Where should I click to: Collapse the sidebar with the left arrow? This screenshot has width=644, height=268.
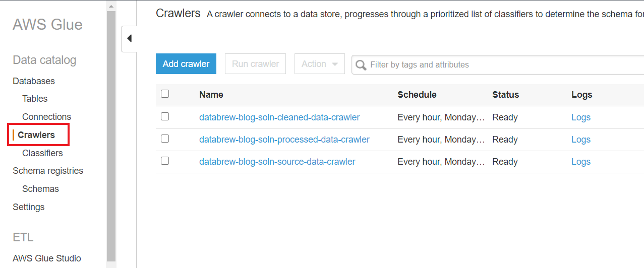click(129, 38)
